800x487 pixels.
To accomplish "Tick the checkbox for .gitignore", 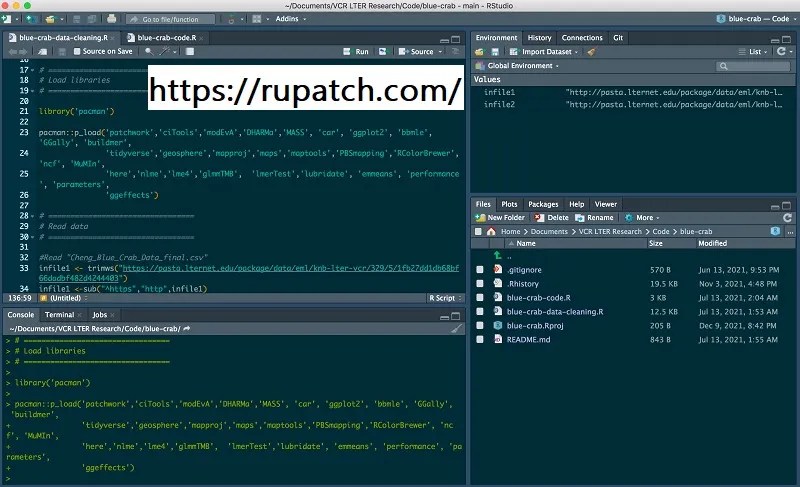I will tap(480, 270).
